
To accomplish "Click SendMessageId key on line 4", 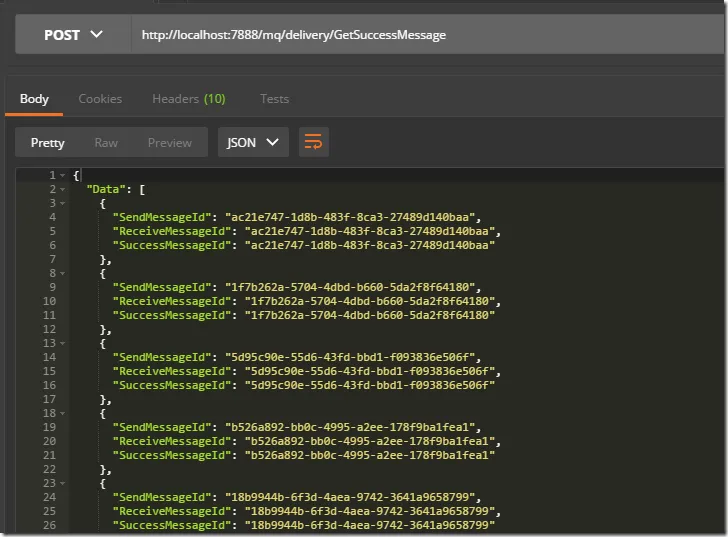I will [x=162, y=217].
